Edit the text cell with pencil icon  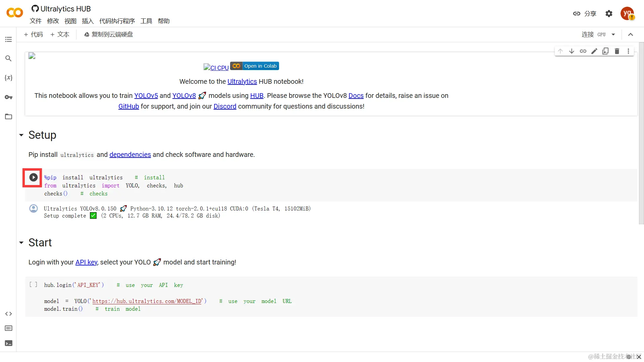click(x=594, y=51)
